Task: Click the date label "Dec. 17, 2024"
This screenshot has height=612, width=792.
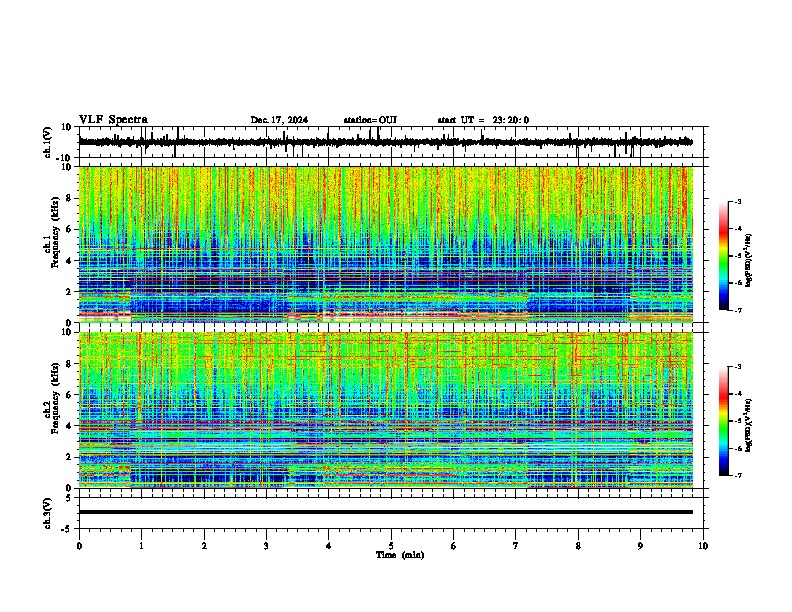Action: click(279, 120)
